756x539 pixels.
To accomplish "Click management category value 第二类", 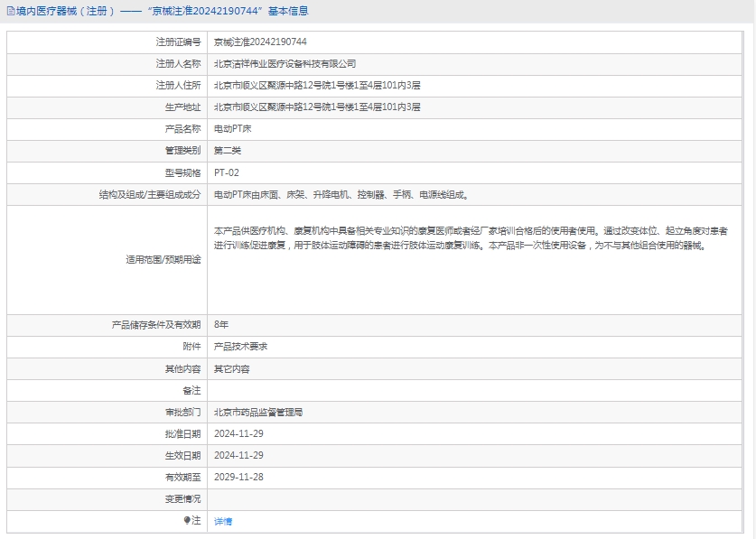I will point(228,151).
